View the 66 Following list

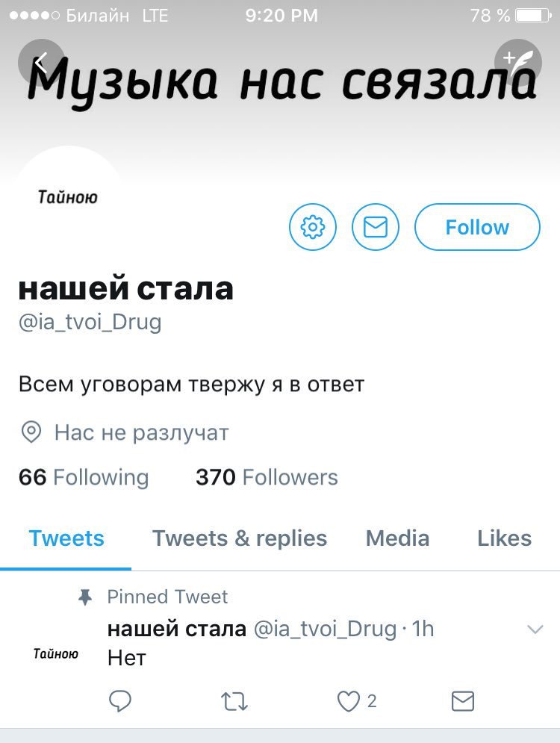84,477
